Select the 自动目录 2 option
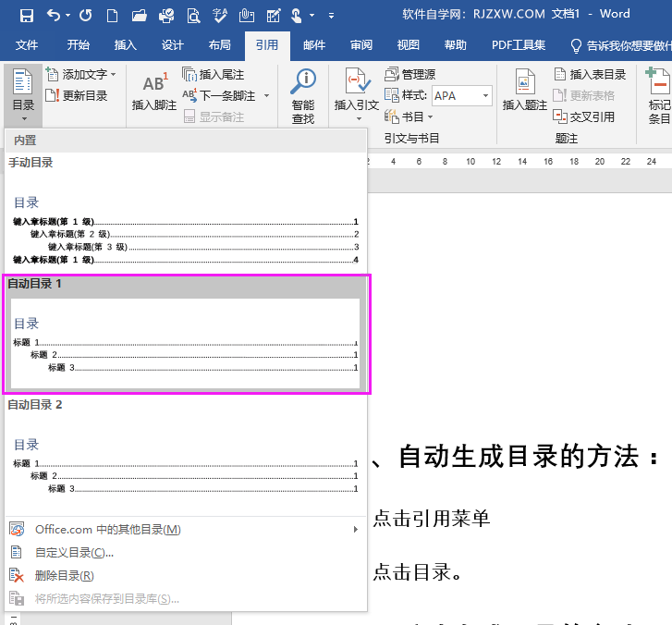The image size is (672, 625). point(186,454)
